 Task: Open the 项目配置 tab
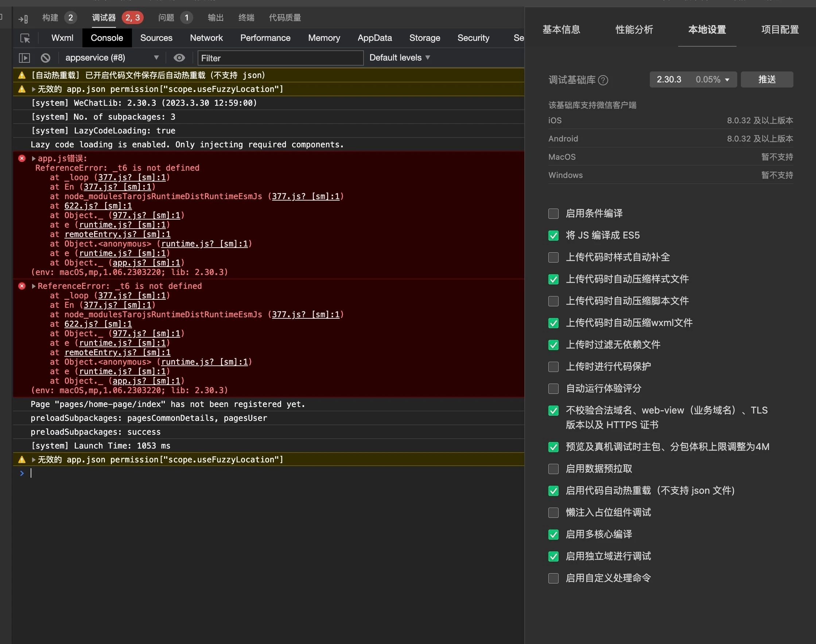tap(780, 30)
